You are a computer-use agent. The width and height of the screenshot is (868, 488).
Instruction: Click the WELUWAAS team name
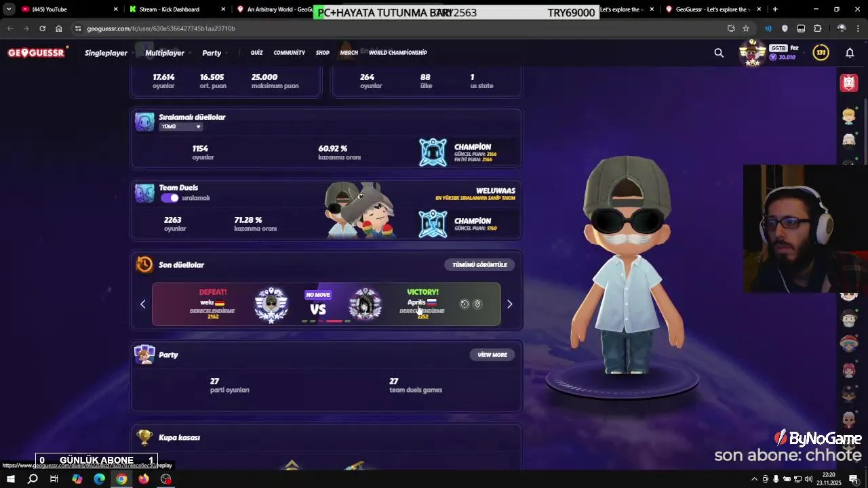pos(496,191)
